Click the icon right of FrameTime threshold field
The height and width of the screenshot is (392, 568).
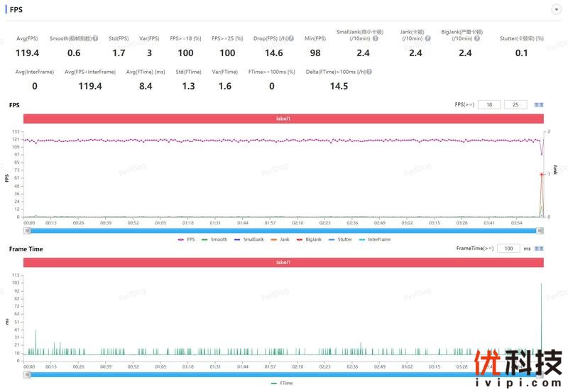(539, 249)
